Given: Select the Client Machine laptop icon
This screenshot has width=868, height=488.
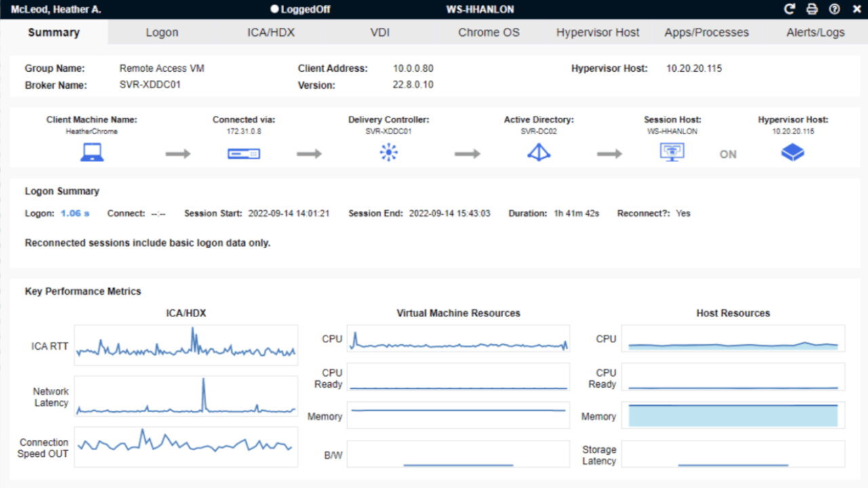Looking at the screenshot, I should (x=92, y=152).
